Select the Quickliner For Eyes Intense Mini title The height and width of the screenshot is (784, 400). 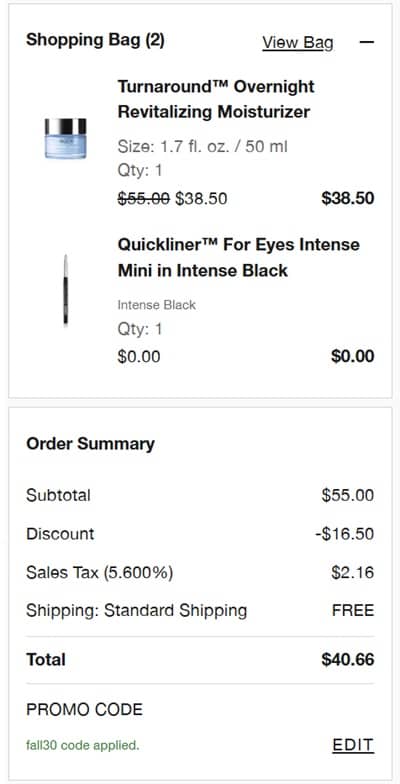(x=238, y=258)
